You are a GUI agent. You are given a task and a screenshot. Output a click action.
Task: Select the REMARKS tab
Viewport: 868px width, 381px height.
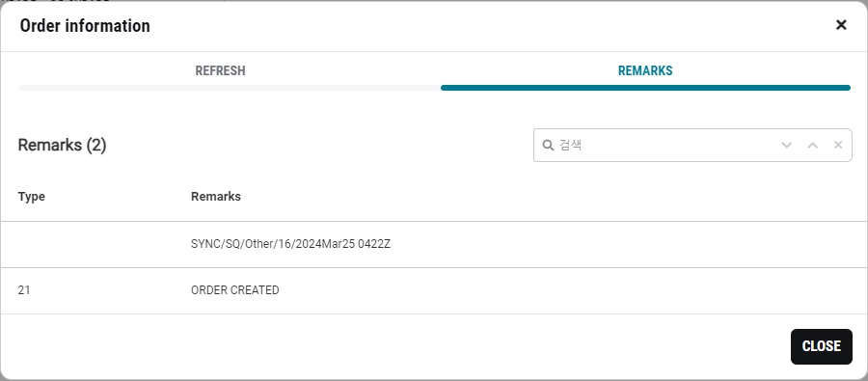point(645,70)
